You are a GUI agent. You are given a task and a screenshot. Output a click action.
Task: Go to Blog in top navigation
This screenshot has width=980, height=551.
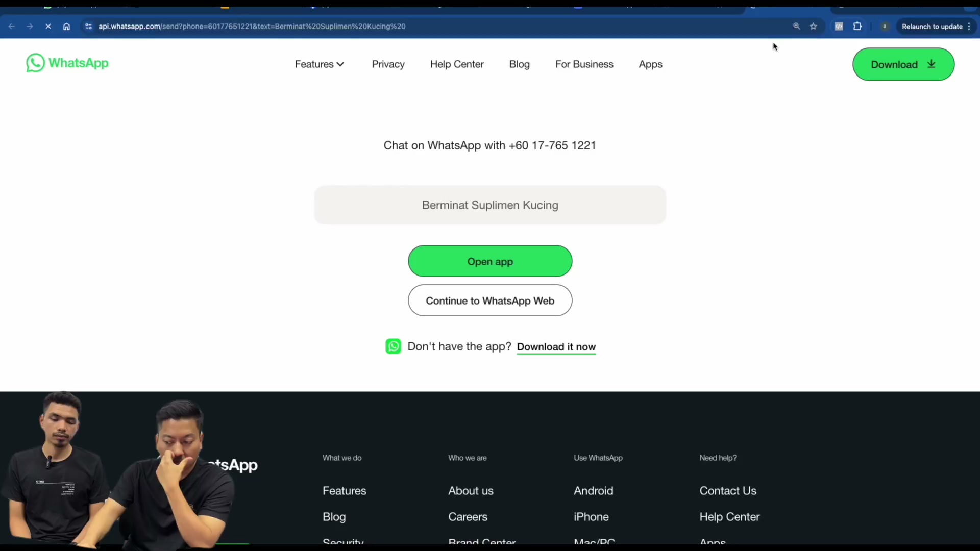click(x=519, y=64)
